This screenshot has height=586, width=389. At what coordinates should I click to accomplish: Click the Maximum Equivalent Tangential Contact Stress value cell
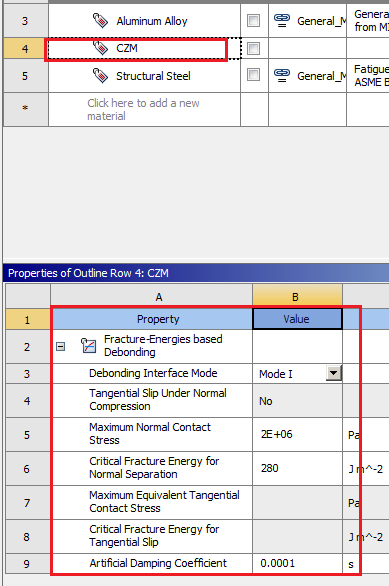click(x=297, y=502)
